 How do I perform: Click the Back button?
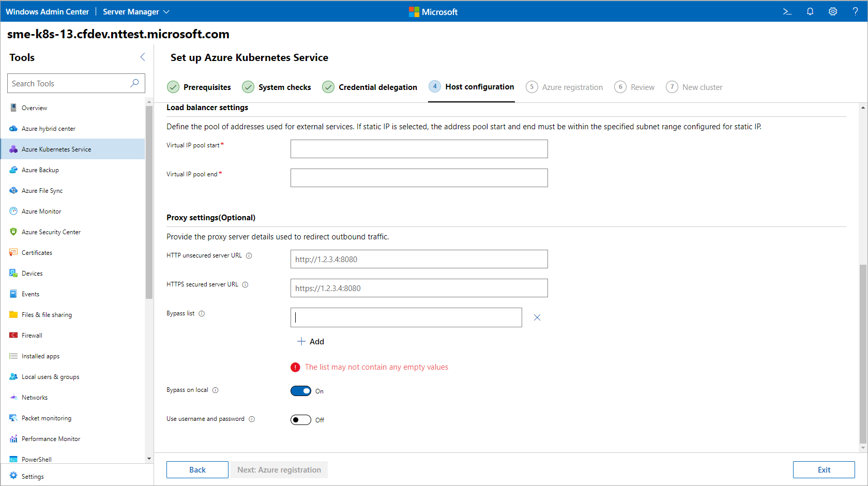197,469
